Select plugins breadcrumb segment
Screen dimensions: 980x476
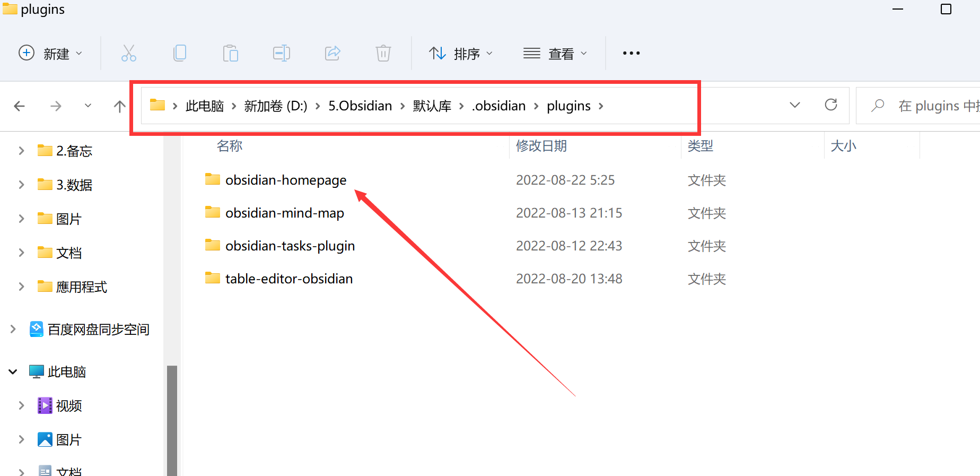(x=568, y=106)
